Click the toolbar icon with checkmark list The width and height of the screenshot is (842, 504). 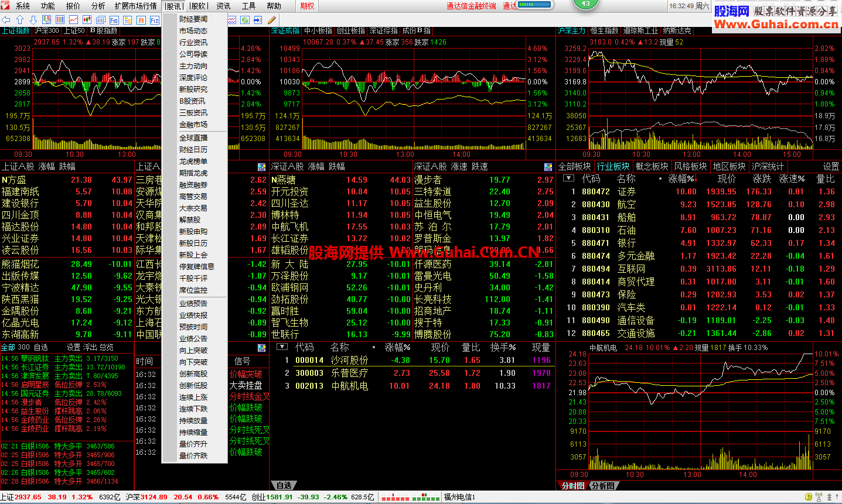pyautogui.click(x=46, y=20)
